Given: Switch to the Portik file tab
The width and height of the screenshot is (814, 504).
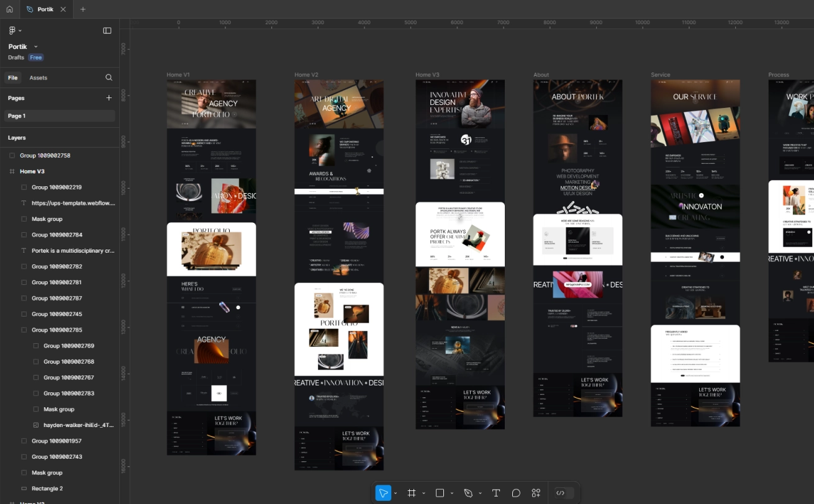Looking at the screenshot, I should (46, 9).
